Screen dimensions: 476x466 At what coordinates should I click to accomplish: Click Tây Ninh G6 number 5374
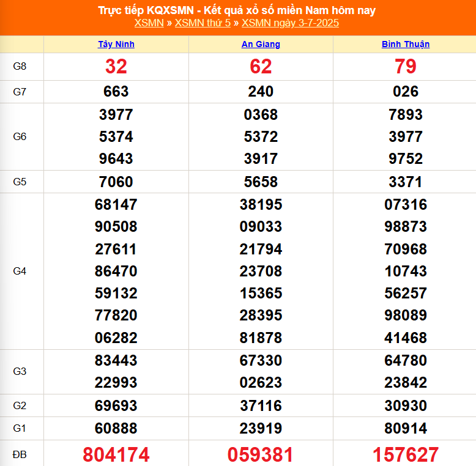pos(116,136)
